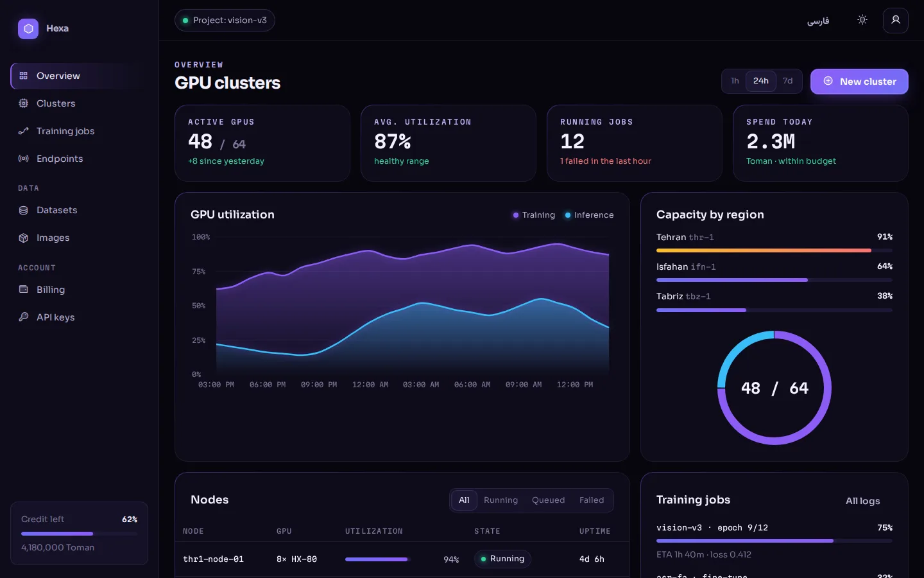Click the vision-v3 epoch progress bar
This screenshot has height=578, width=924.
(774, 541)
